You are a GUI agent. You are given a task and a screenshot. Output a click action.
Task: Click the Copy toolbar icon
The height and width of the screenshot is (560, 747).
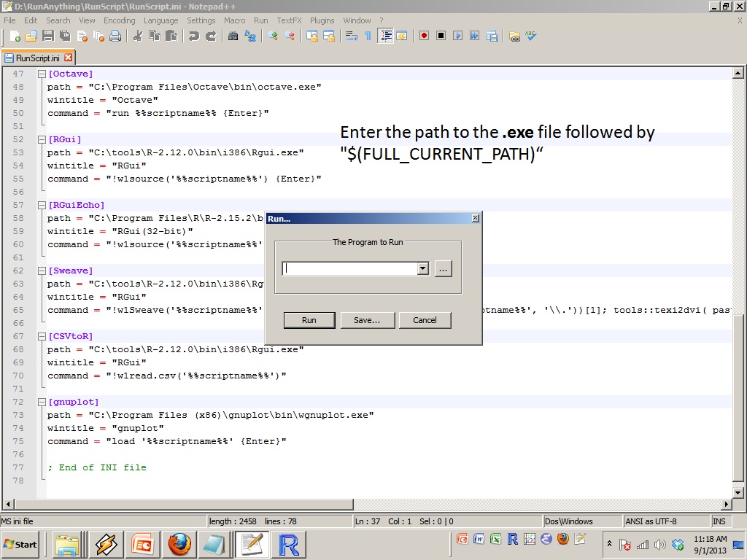click(155, 36)
